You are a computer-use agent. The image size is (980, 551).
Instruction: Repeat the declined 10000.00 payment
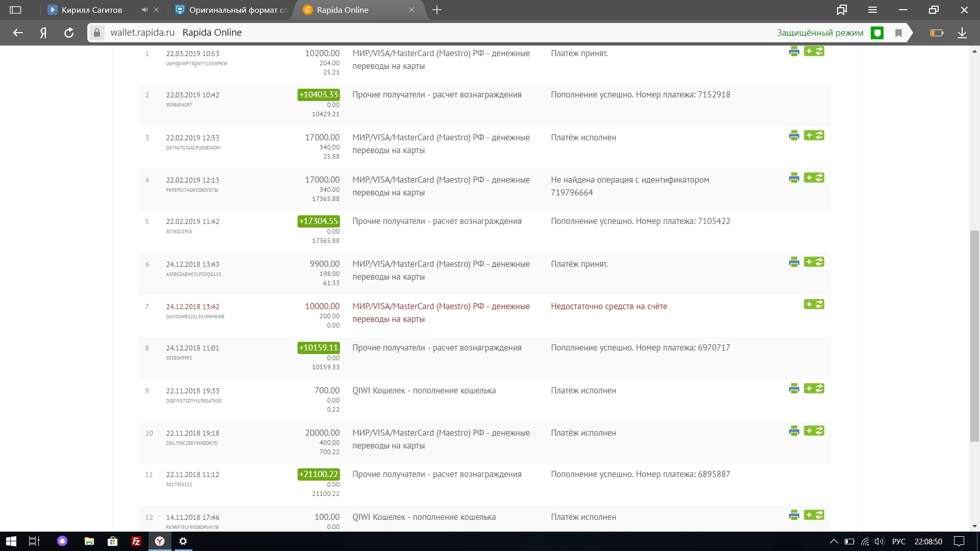coord(814,304)
